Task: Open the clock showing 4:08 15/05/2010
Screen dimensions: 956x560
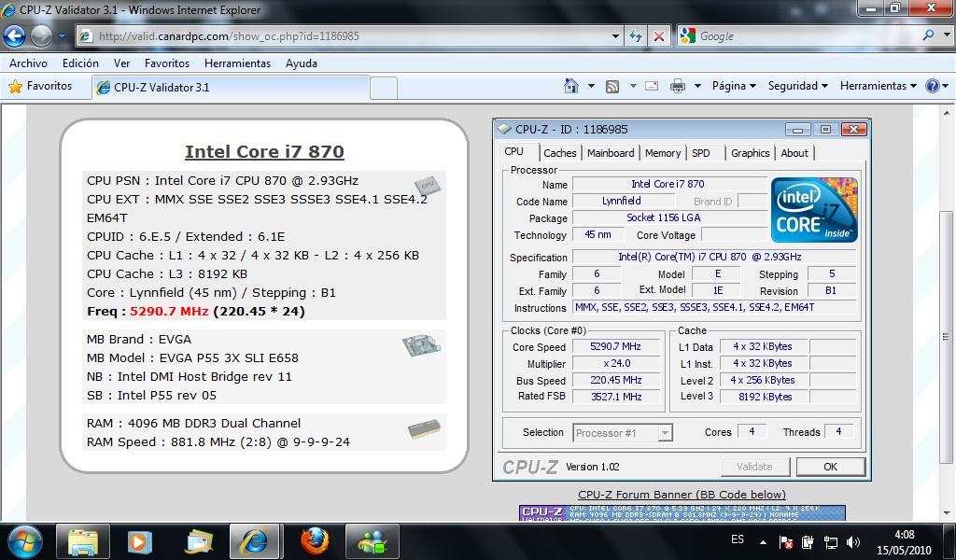Action: click(x=904, y=541)
